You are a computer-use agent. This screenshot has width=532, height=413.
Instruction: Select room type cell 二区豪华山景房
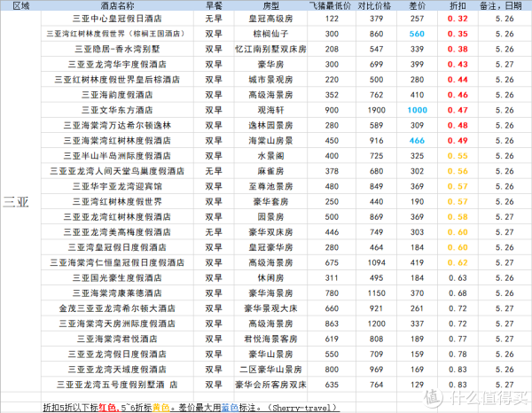(x=270, y=370)
